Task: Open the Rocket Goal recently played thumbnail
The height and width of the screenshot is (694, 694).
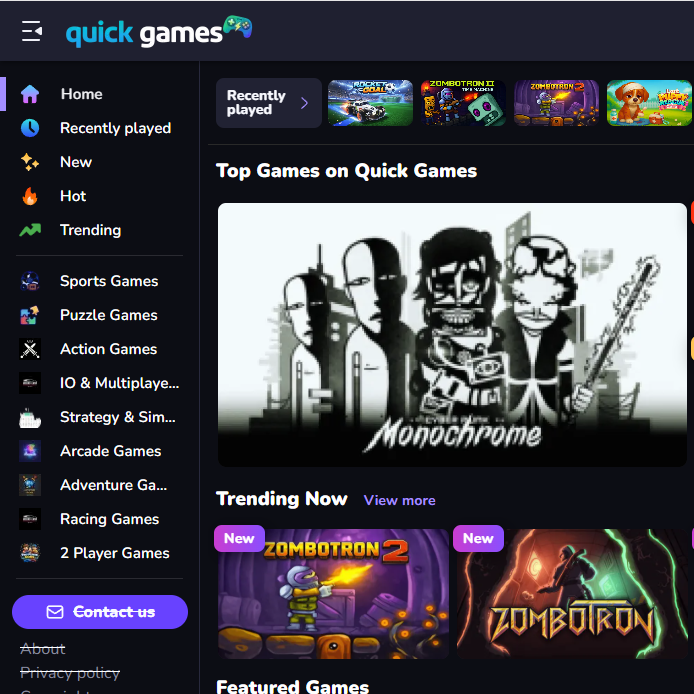Action: 370,103
